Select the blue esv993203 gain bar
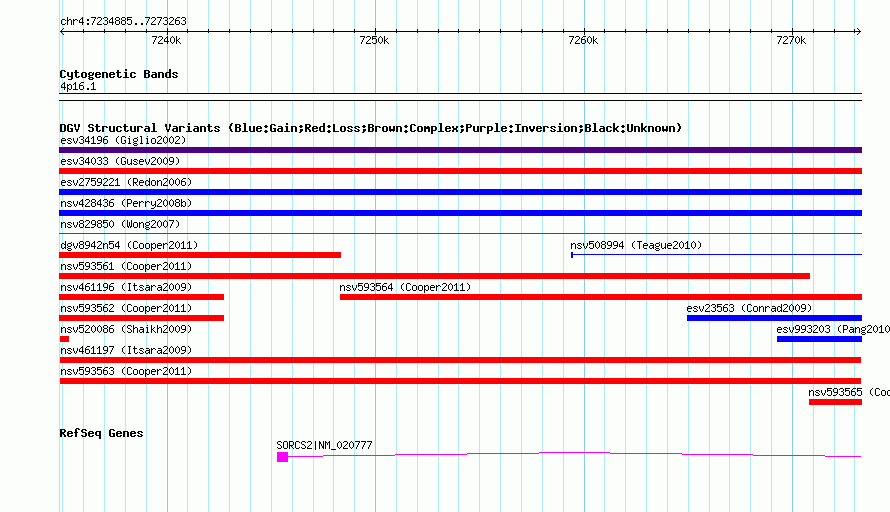This screenshot has width=890, height=512. pos(820,339)
